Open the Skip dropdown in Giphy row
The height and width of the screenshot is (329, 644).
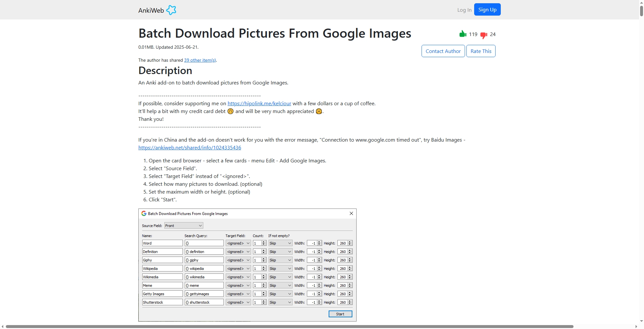(x=280, y=260)
